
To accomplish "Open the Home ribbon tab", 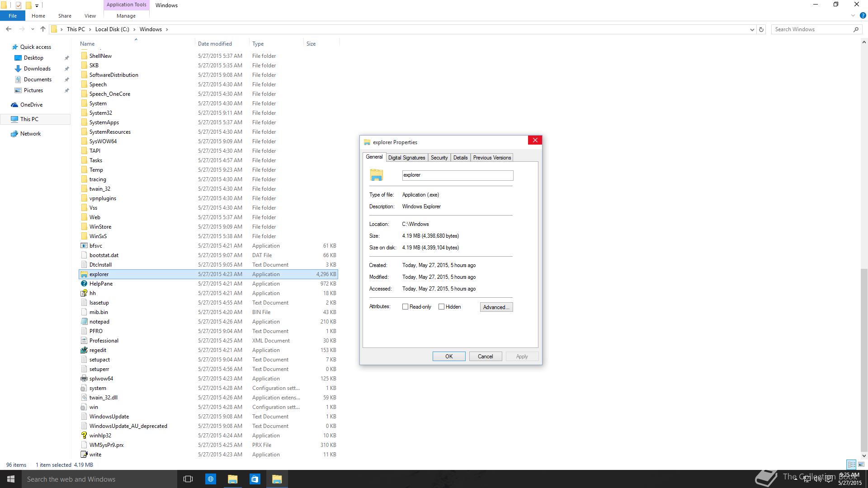I will [38, 15].
